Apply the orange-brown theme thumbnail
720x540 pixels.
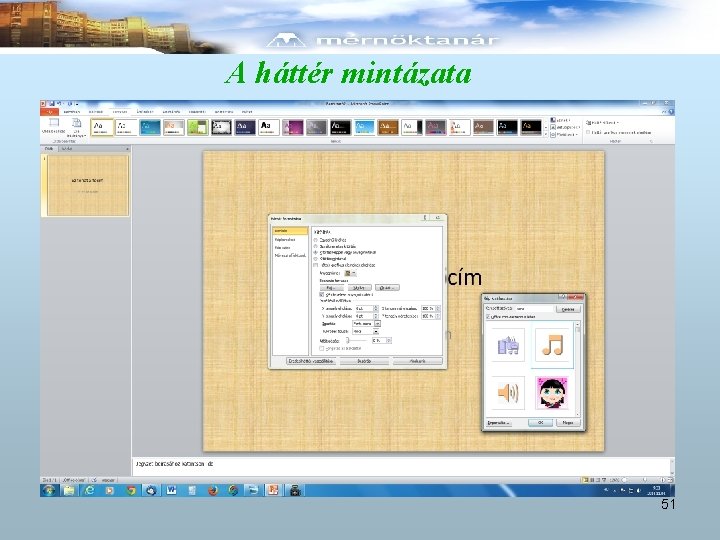pyautogui.click(x=388, y=127)
